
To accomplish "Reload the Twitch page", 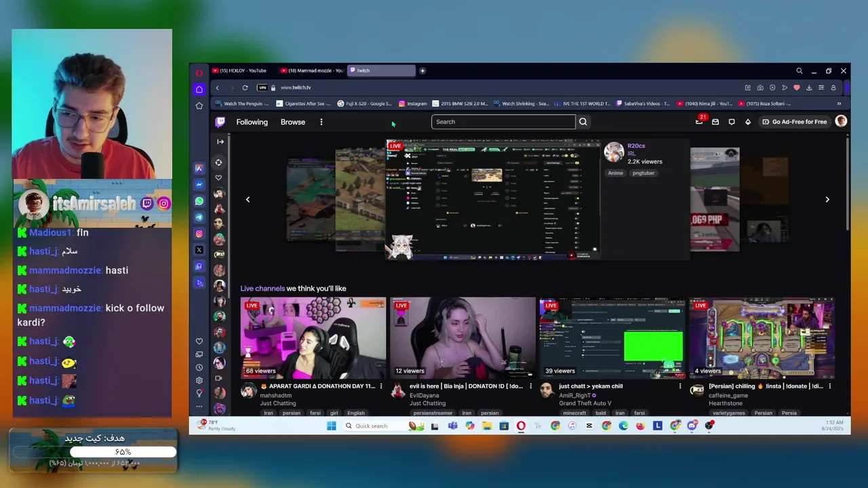I will 245,87.
